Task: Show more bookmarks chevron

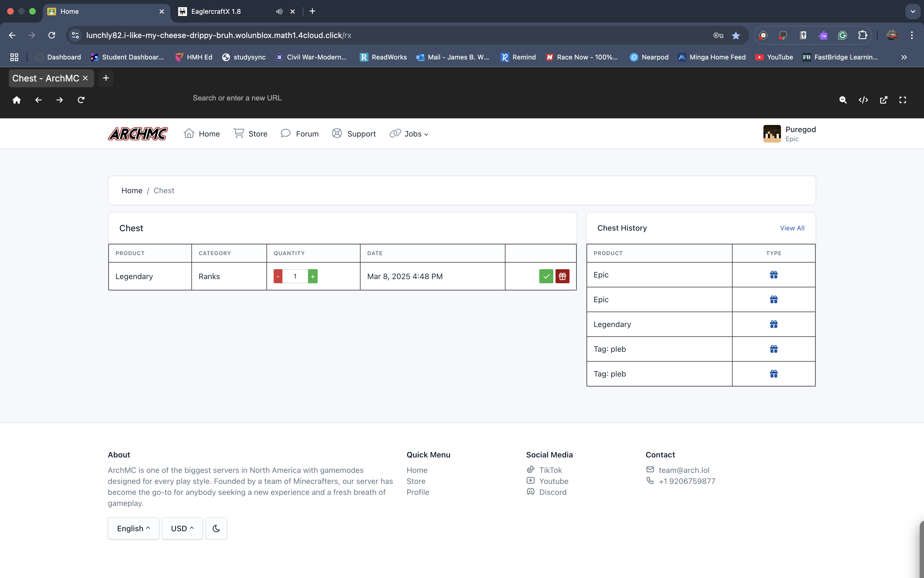Action: point(904,57)
